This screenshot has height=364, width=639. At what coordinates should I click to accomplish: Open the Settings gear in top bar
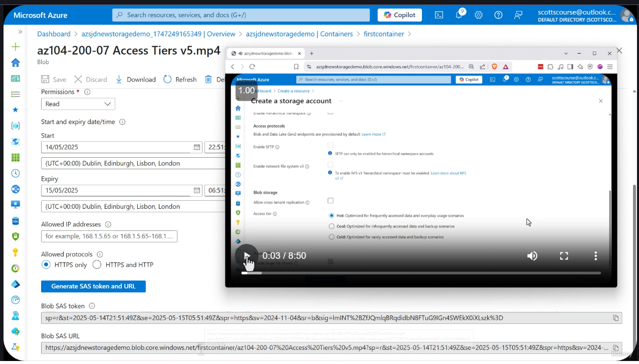478,15
